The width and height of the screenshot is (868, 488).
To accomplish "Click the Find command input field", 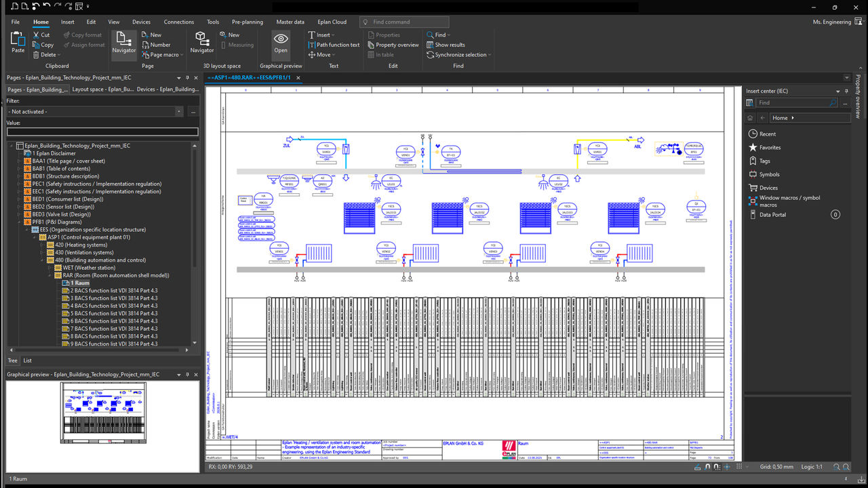I will click(404, 21).
